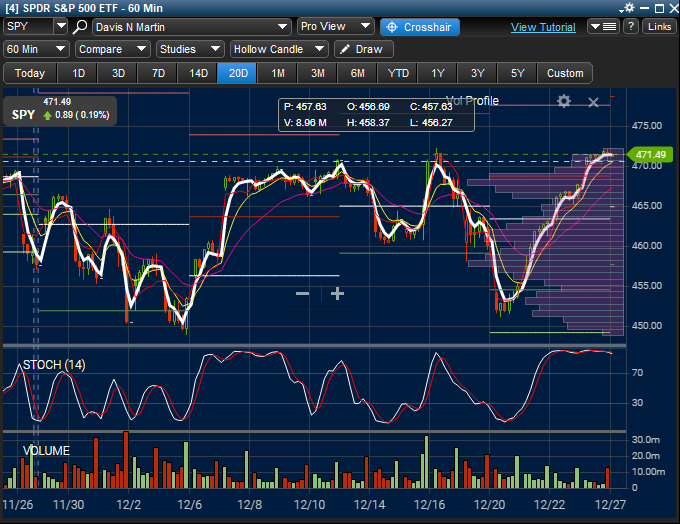Image resolution: width=680 pixels, height=524 pixels.
Task: Select the 3Y range tab
Action: [477, 73]
